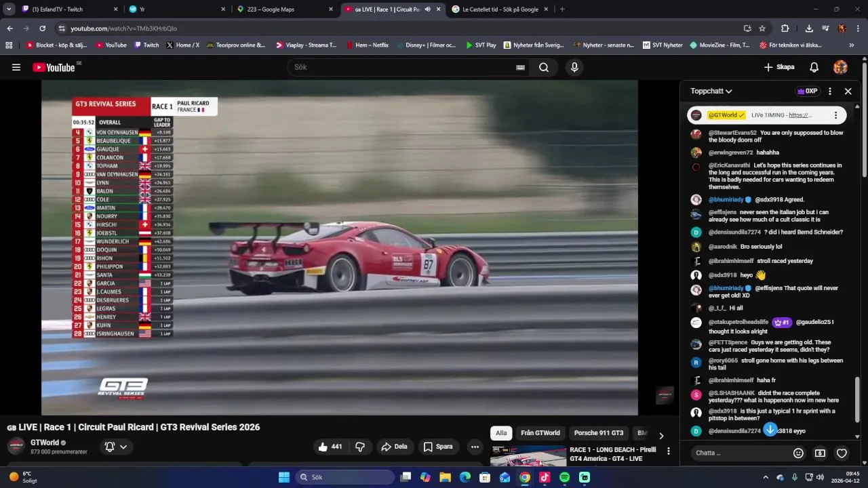
Task: Like the video with thumbs up
Action: coord(330,447)
